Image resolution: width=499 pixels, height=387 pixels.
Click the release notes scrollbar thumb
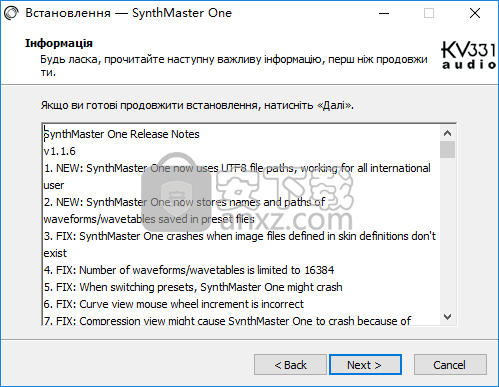(447, 149)
